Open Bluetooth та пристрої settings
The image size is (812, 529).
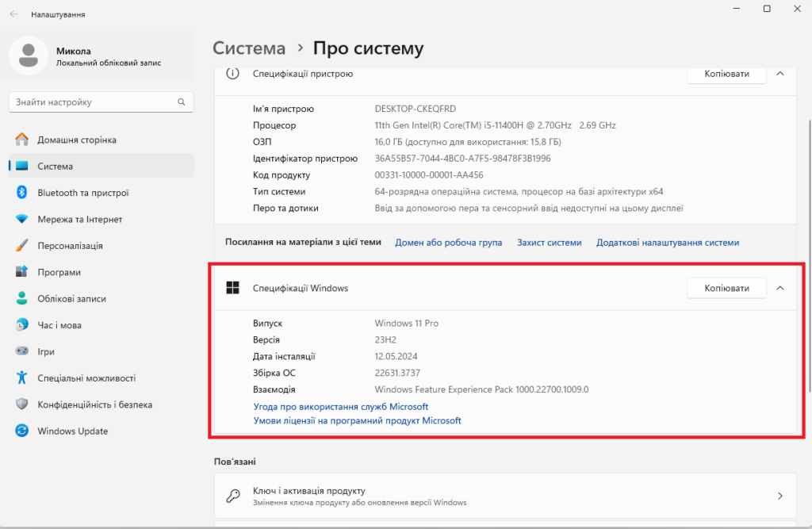click(82, 193)
